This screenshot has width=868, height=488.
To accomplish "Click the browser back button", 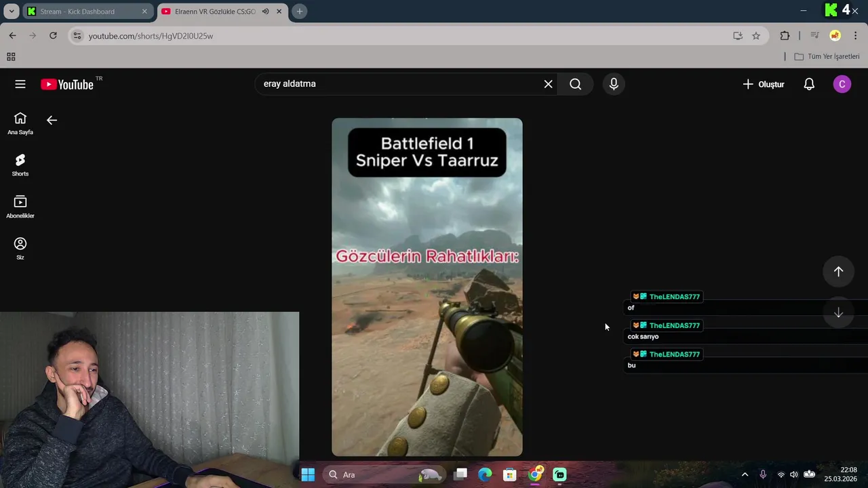I will [12, 35].
